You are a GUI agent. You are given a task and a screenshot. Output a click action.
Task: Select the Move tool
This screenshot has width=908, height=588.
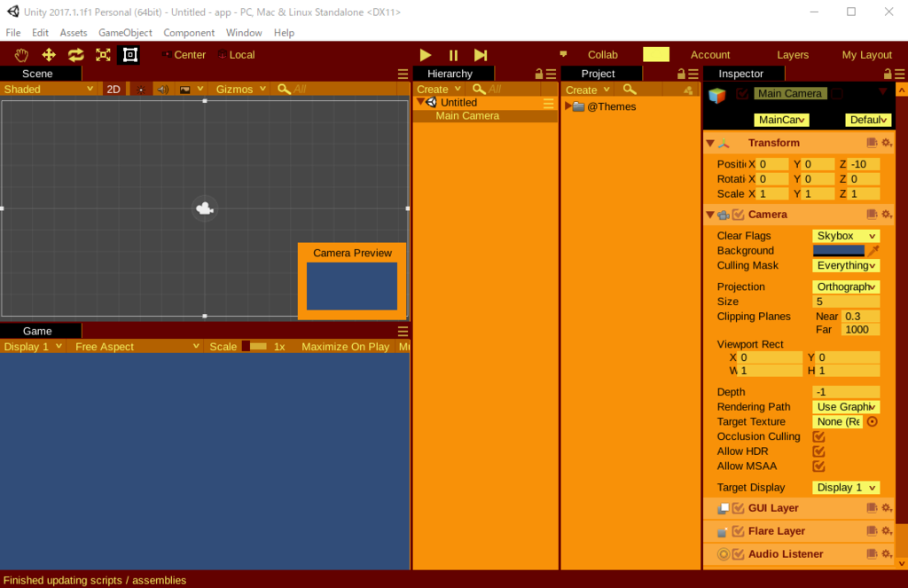click(x=48, y=54)
